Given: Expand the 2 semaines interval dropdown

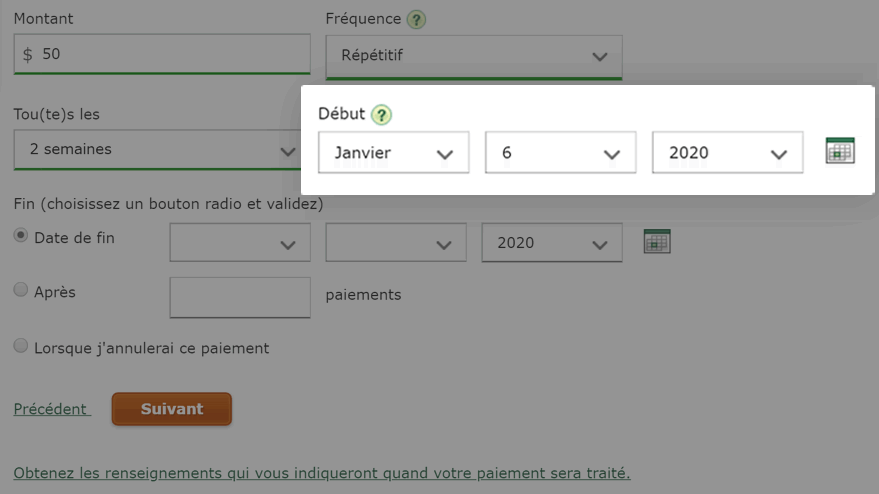Looking at the screenshot, I should [x=158, y=150].
